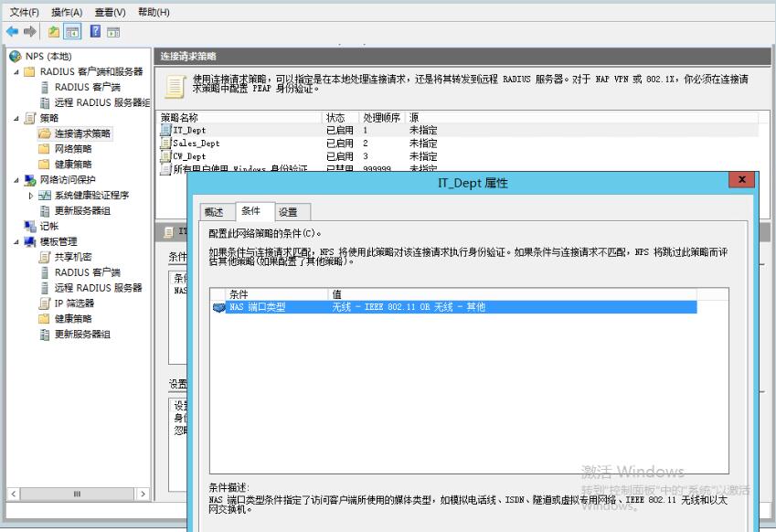776x532 pixels.
Task: Click the NAS 端口类型 condition icon
Action: [218, 307]
